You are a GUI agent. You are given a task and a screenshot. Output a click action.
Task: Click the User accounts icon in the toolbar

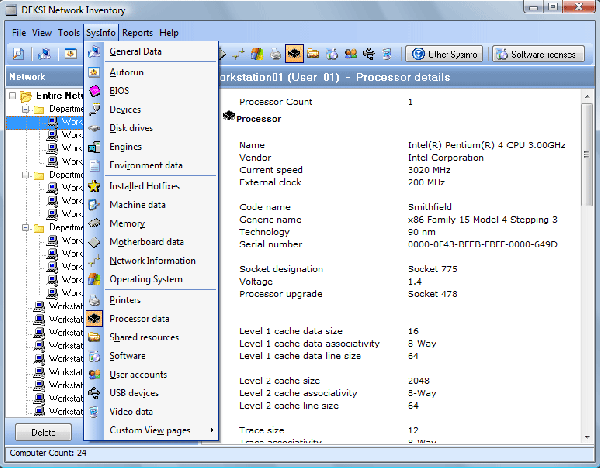pos(350,53)
